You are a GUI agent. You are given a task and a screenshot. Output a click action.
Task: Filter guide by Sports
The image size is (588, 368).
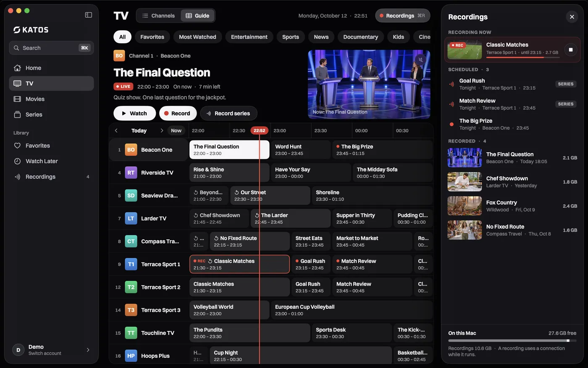(x=291, y=37)
